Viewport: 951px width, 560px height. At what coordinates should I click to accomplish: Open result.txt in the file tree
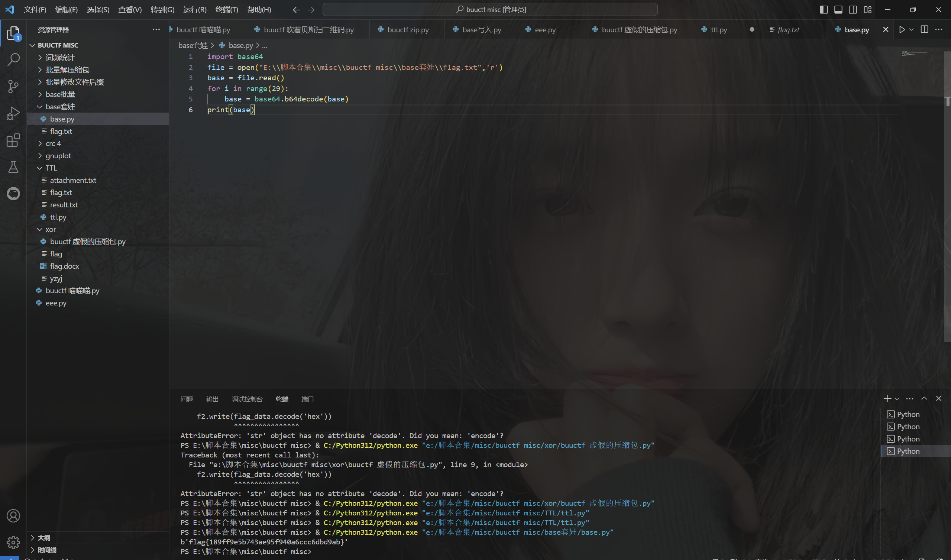(x=98, y=205)
